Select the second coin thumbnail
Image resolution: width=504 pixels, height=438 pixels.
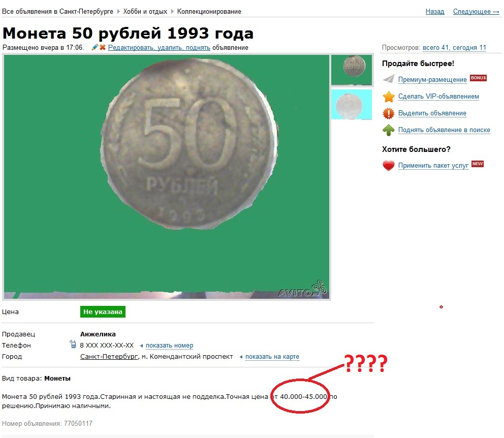pyautogui.click(x=351, y=105)
